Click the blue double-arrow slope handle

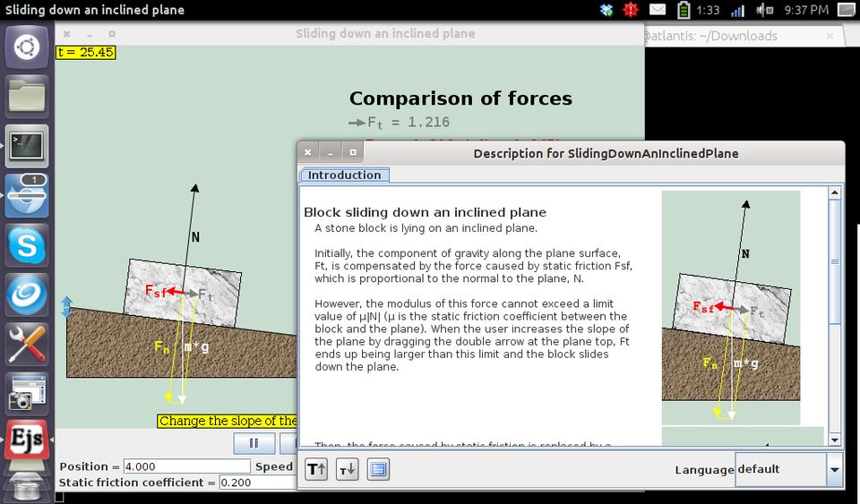click(x=65, y=307)
